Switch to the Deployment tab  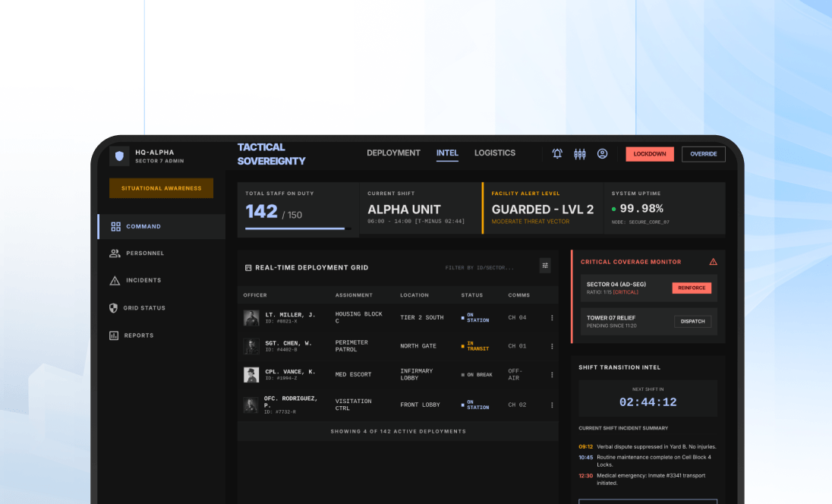pos(393,153)
